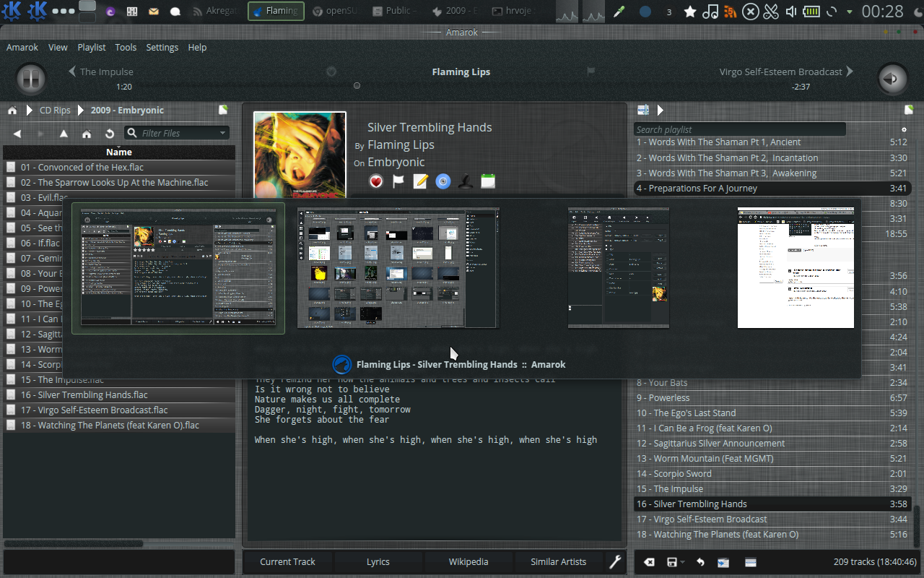
Task: Select playlist track 13 - Worm Mountain (Feat MGMT)
Action: [772, 459]
